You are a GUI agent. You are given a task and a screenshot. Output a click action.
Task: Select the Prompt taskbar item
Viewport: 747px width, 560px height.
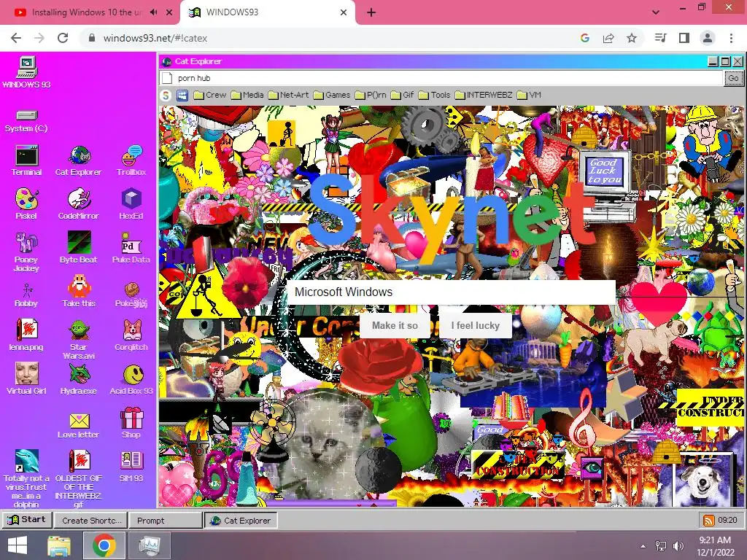tap(166, 521)
